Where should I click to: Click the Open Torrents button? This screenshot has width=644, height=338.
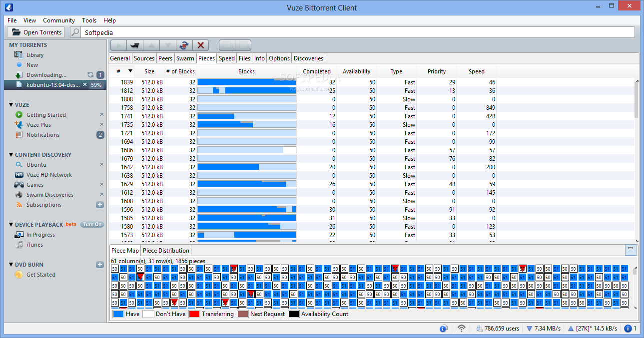click(35, 32)
